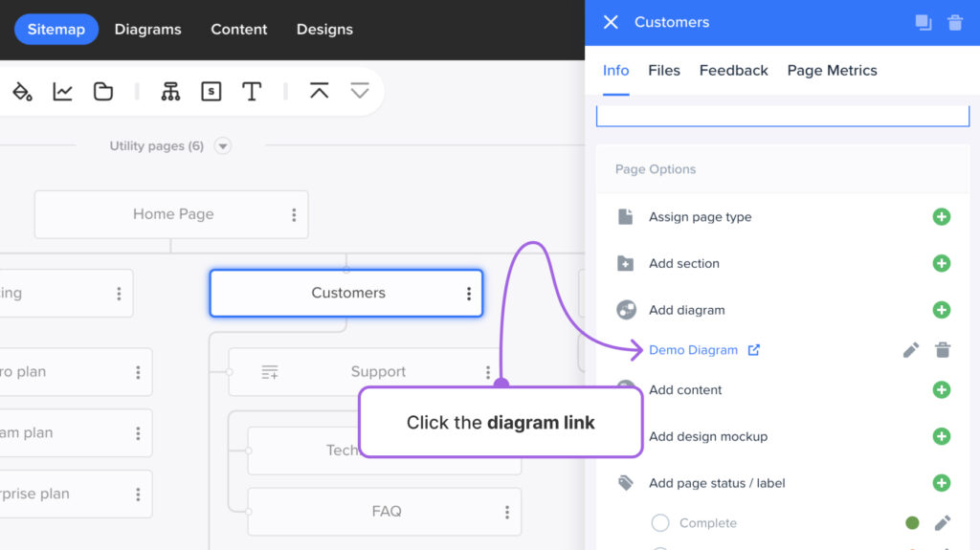Viewport: 980px width, 550px height.
Task: Click the Assign page type label
Action: click(x=700, y=217)
